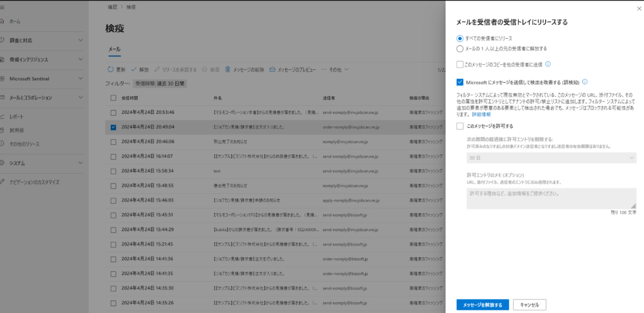
Task: Click the message preview envelope icon
Action: point(272,69)
